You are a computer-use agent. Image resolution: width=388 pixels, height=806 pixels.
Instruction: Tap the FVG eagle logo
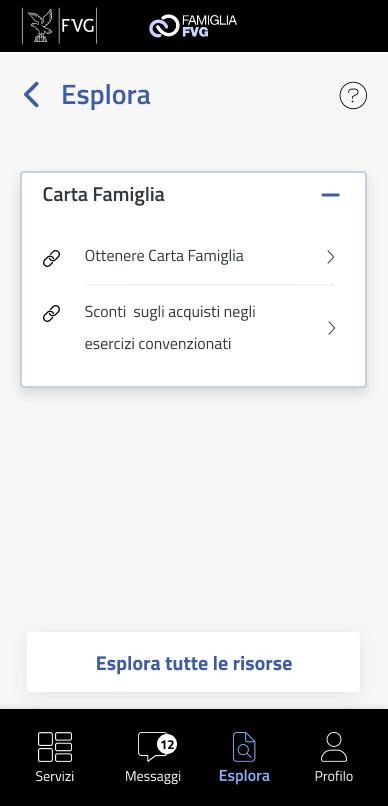point(59,26)
